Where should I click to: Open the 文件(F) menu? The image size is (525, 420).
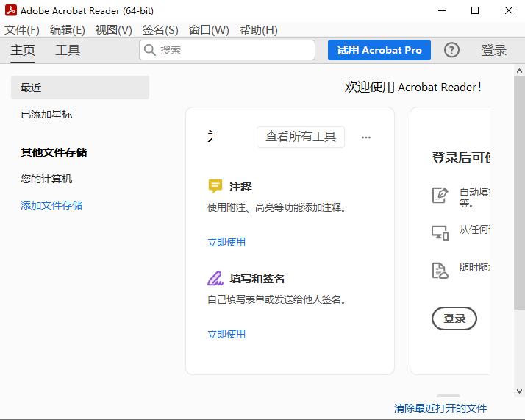click(22, 30)
